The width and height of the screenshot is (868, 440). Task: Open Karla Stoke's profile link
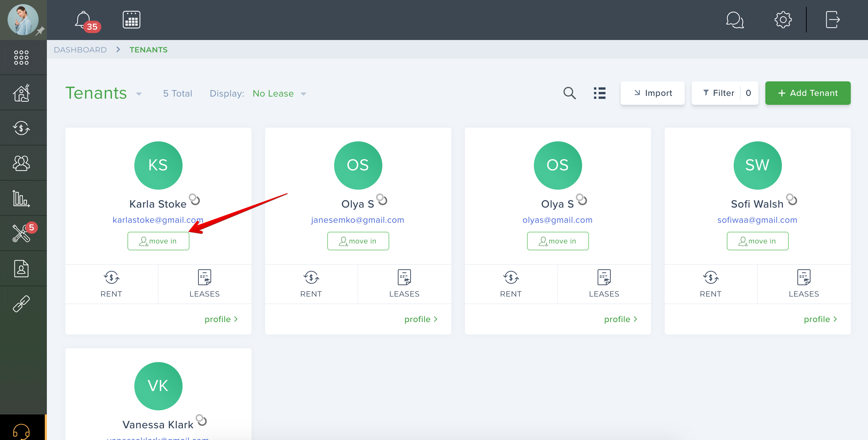(221, 319)
